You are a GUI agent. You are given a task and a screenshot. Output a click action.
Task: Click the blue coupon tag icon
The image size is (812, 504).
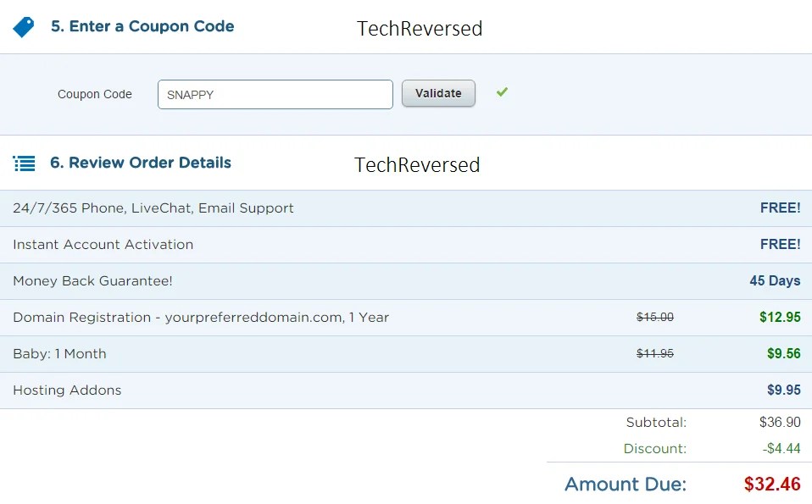pyautogui.click(x=23, y=27)
